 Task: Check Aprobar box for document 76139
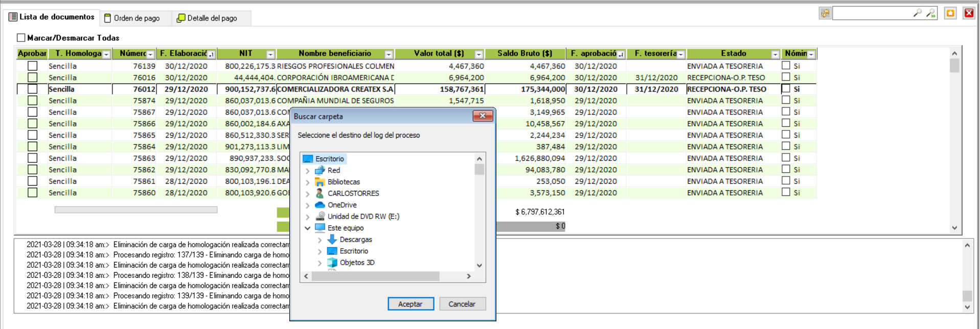click(x=32, y=66)
